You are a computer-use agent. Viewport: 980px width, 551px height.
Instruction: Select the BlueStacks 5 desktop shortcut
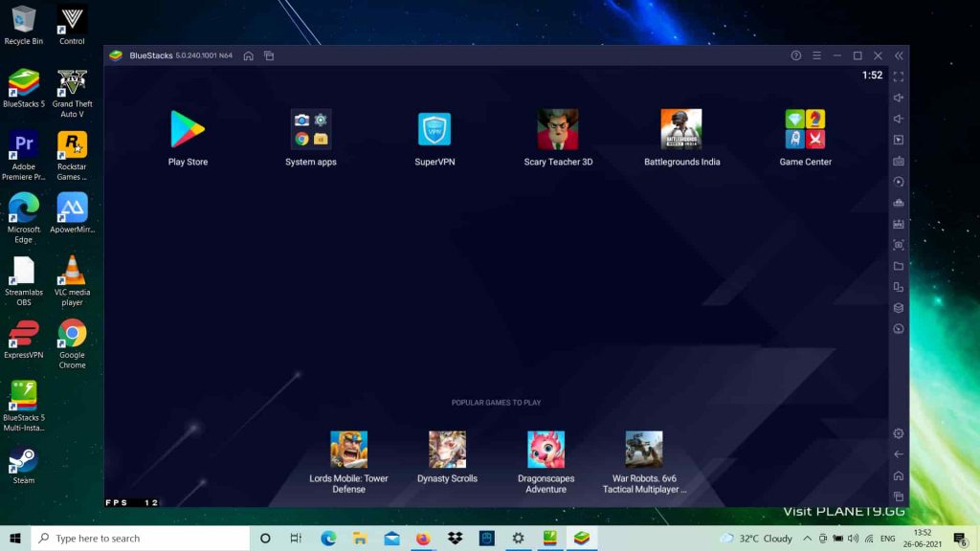coord(24,88)
